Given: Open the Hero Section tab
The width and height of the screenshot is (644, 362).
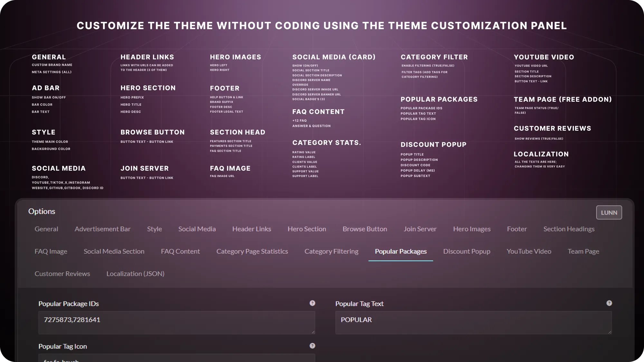Looking at the screenshot, I should (x=307, y=229).
